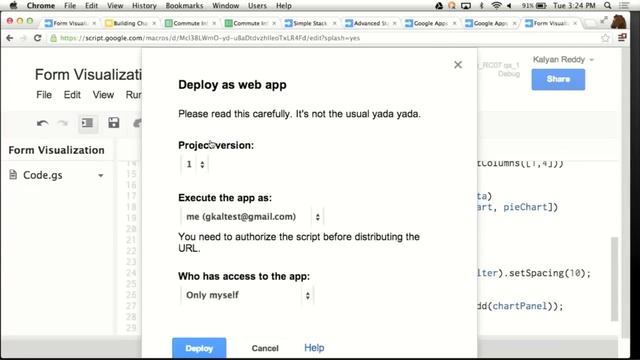Click the editor vertical scrollbar

point(614,279)
